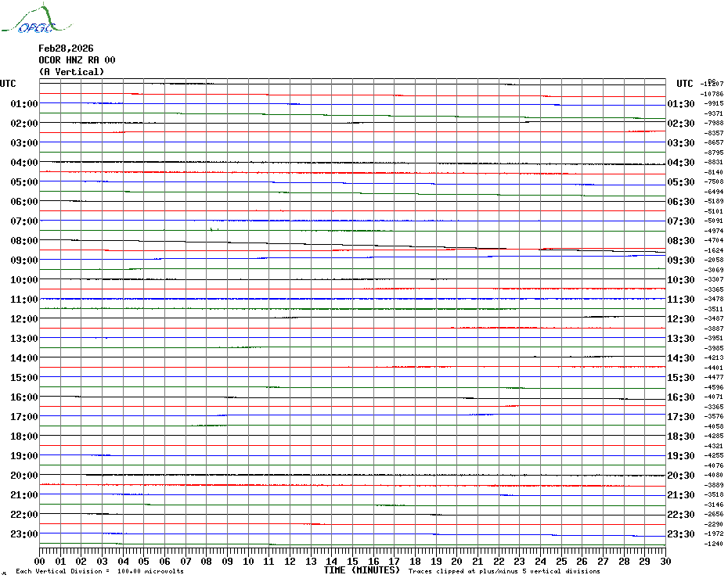
Task: Click the 01:30 time label
Action: [x=681, y=103]
